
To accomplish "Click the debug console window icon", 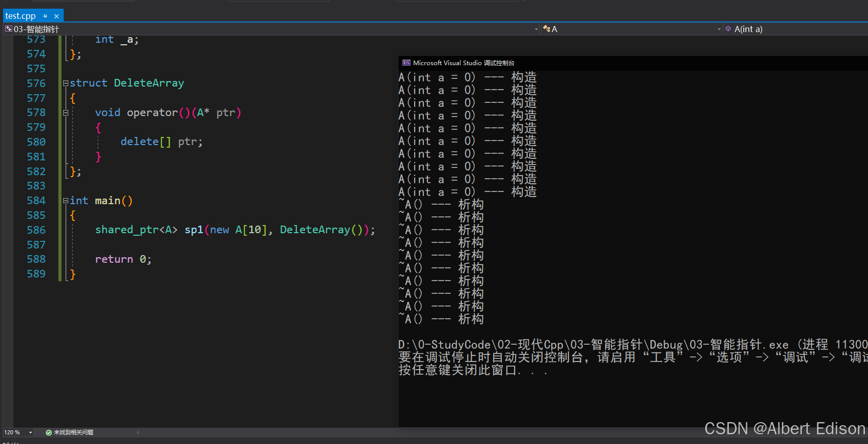I will pos(406,63).
